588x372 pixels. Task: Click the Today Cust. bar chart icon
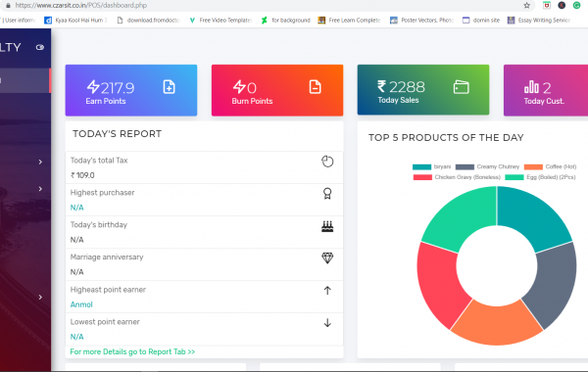pos(531,87)
